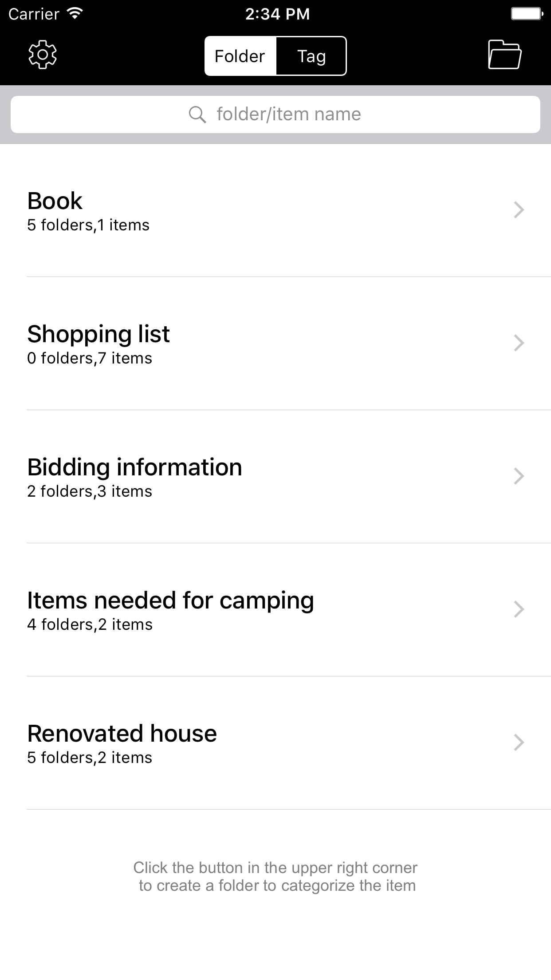Screen dimensions: 551x980
Task: Tap the magnifier search icon
Action: 197,115
